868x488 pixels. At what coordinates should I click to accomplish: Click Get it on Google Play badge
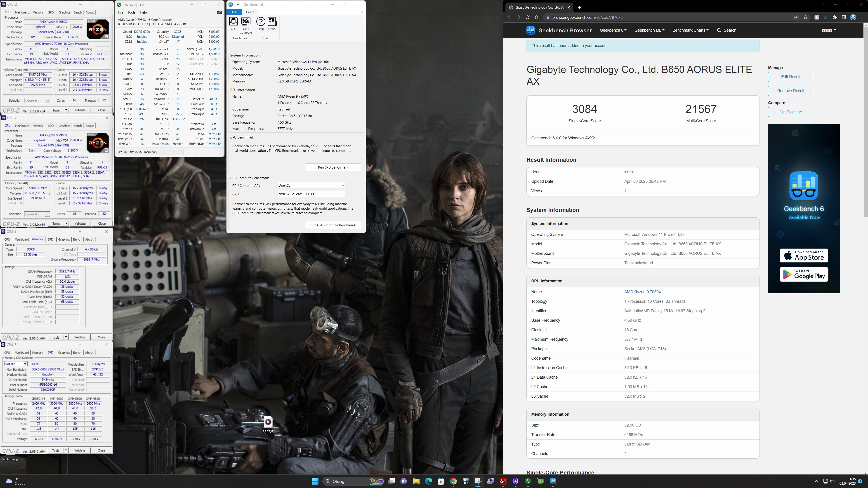point(804,274)
